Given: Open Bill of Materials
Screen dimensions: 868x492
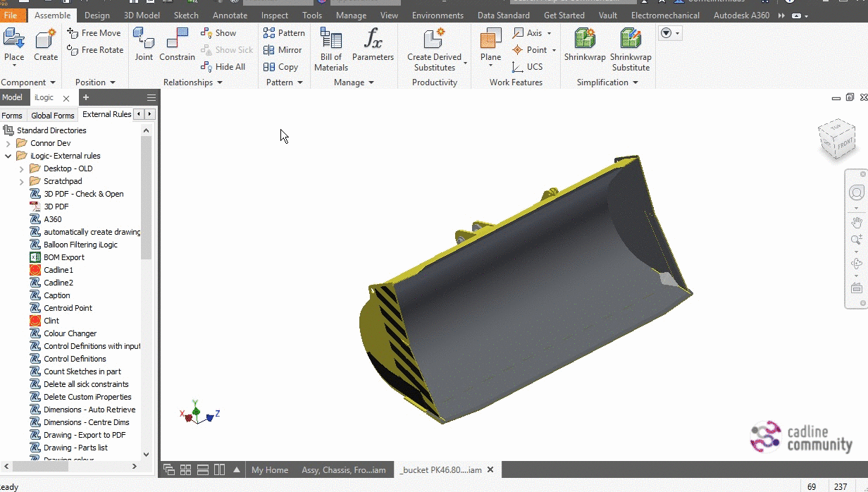Looking at the screenshot, I should tap(331, 49).
